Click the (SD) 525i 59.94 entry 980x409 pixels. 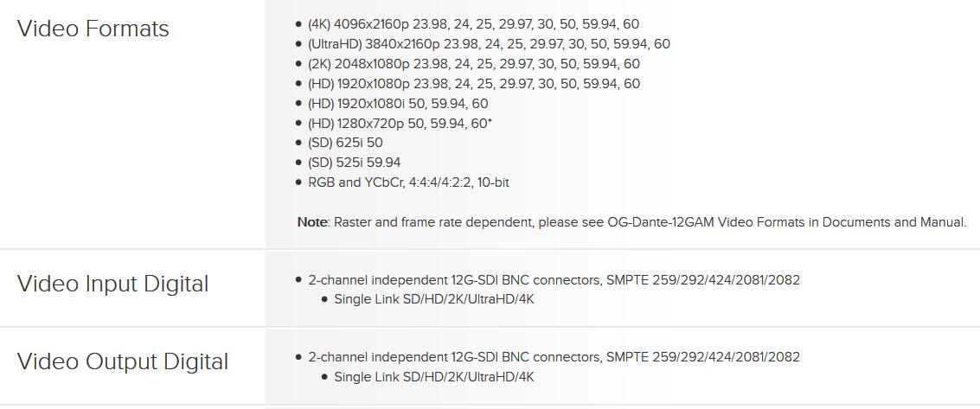point(354,163)
